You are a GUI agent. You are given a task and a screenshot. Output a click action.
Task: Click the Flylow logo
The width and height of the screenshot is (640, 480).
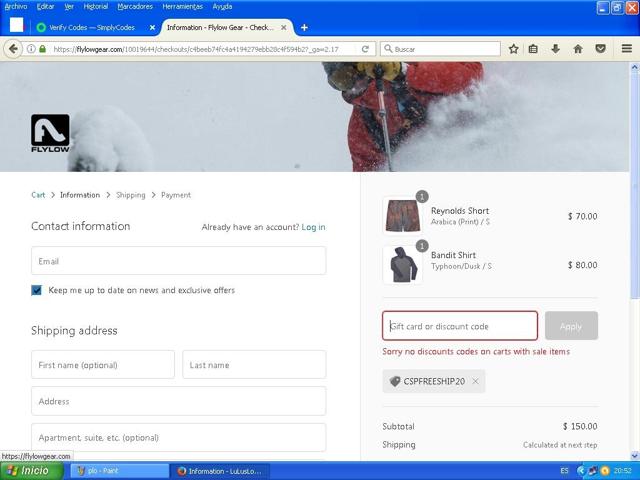click(x=50, y=133)
